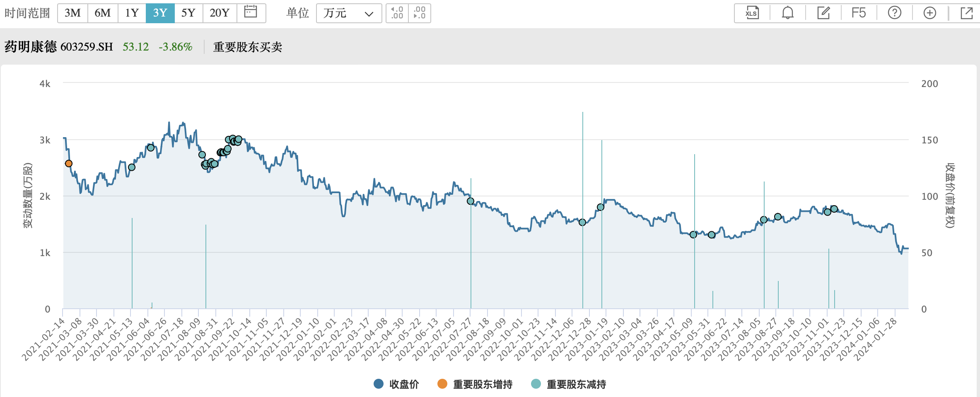The image size is (980, 397).
Task: Click decrease decimal places control
Action: tap(420, 13)
